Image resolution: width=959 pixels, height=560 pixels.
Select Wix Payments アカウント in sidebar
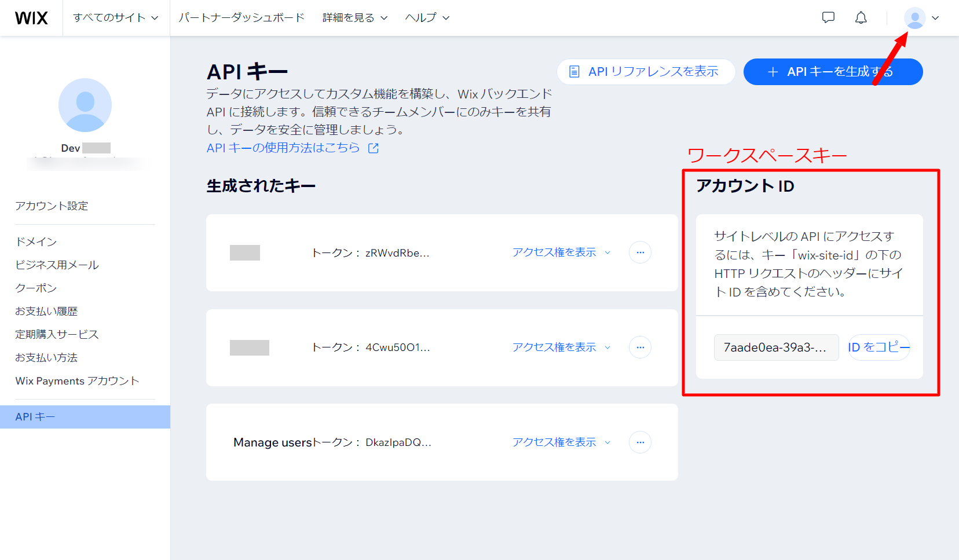pyautogui.click(x=77, y=381)
